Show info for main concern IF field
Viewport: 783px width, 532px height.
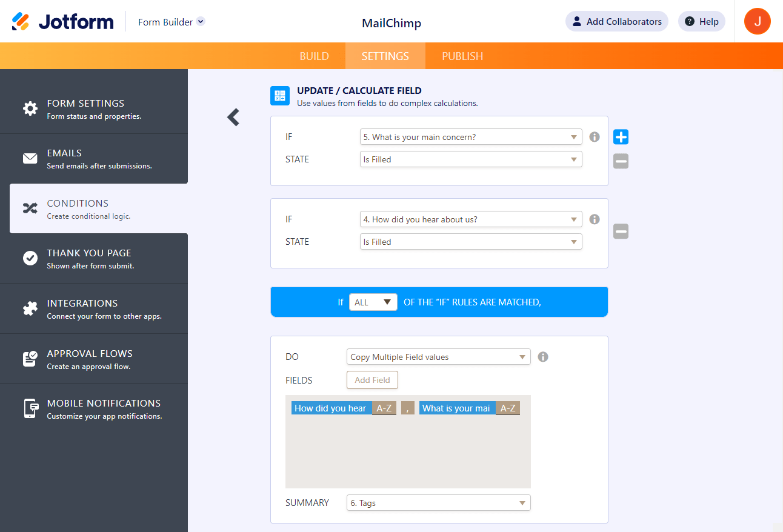point(595,137)
